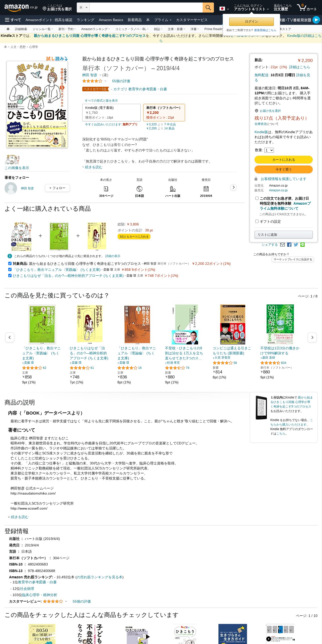Viewport: 322px width, 644px height.
Task: Share via the Twitter bird icon
Action: [x=296, y=245]
